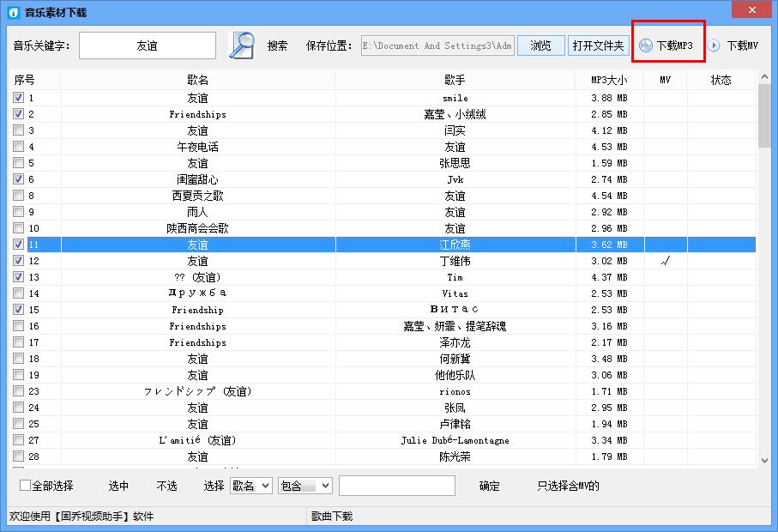Click the 确定 confirm button
This screenshot has height=532, width=778.
(x=487, y=485)
